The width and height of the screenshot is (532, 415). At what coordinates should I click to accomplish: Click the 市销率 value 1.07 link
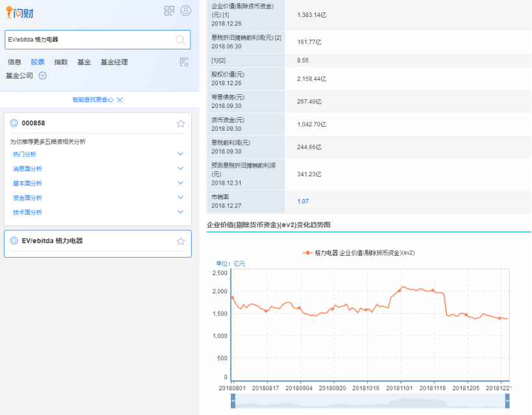click(x=303, y=202)
